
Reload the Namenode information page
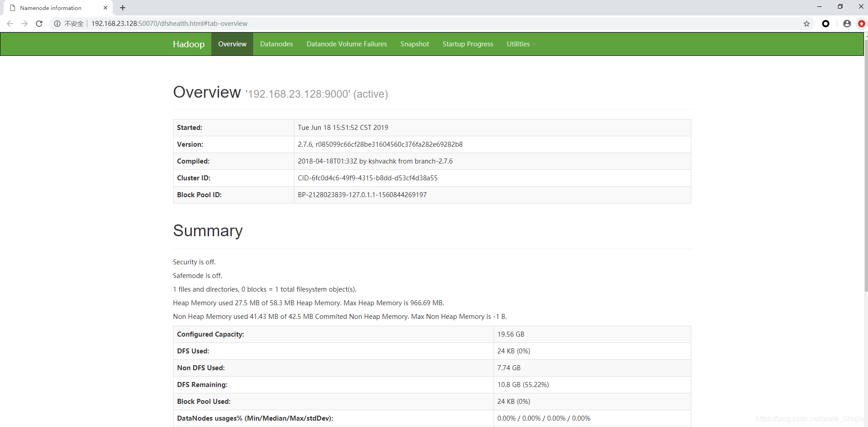coord(39,24)
